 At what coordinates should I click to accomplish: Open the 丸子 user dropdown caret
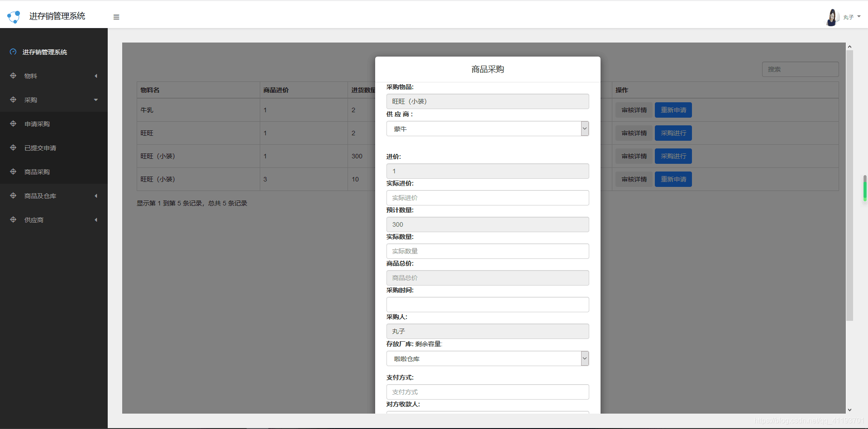[x=859, y=17]
